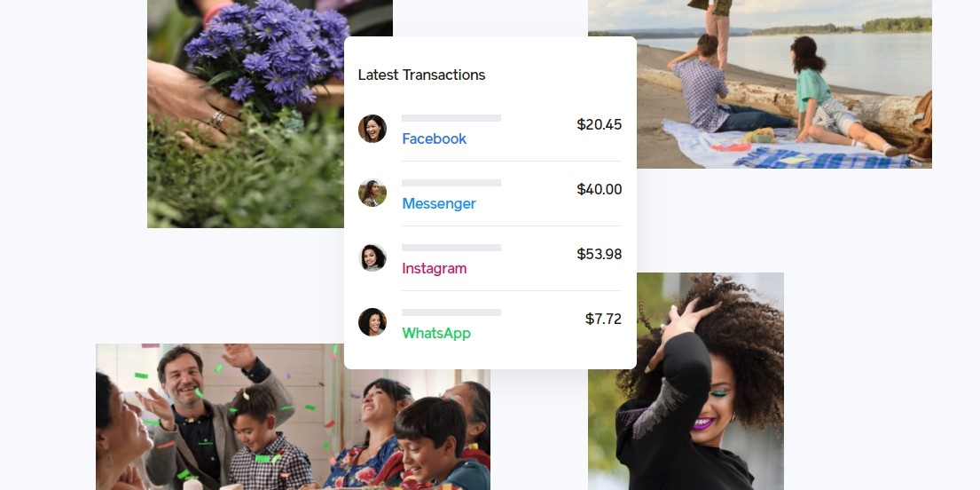Click the Messenger transaction avatar

(x=372, y=194)
